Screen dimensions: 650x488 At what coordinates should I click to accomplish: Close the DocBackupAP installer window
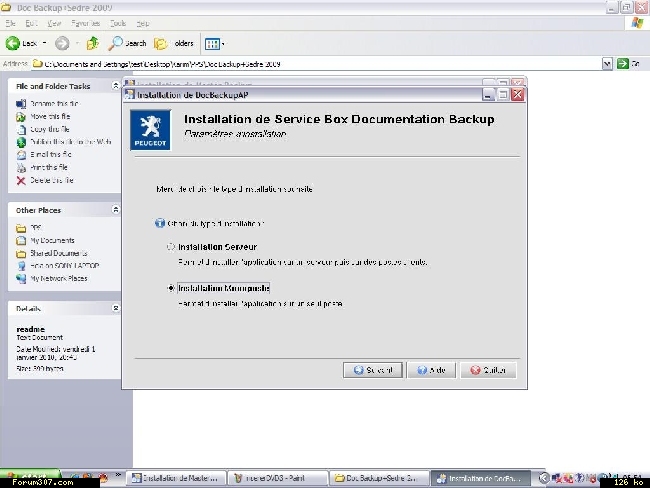click(x=517, y=95)
